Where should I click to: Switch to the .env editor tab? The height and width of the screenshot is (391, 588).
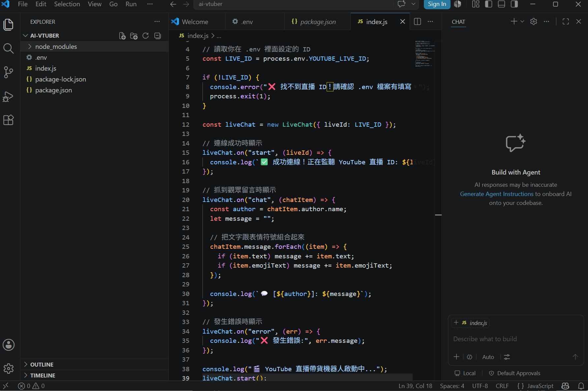255,22
